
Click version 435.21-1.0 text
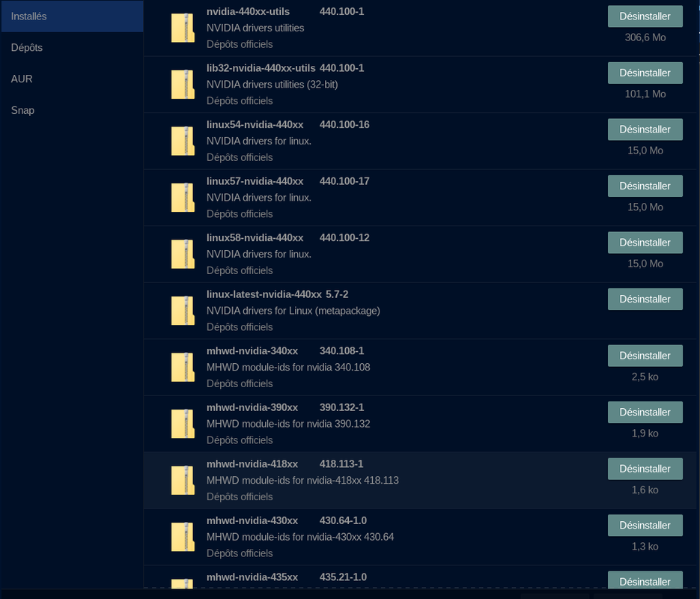(344, 577)
